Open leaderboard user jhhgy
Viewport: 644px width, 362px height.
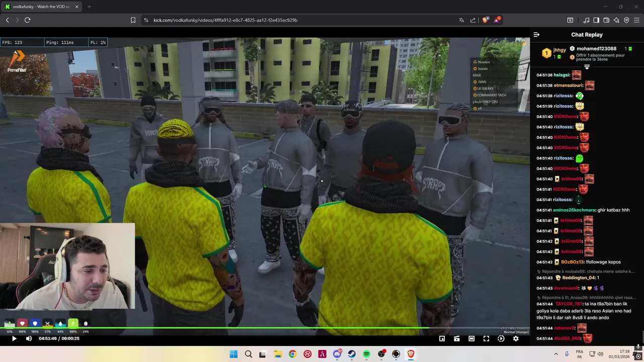(559, 50)
